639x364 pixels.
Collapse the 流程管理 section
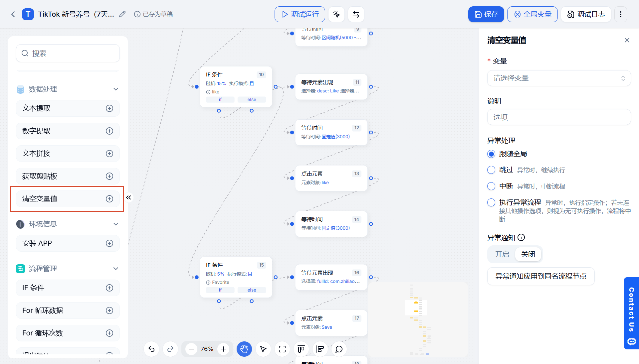pos(116,269)
